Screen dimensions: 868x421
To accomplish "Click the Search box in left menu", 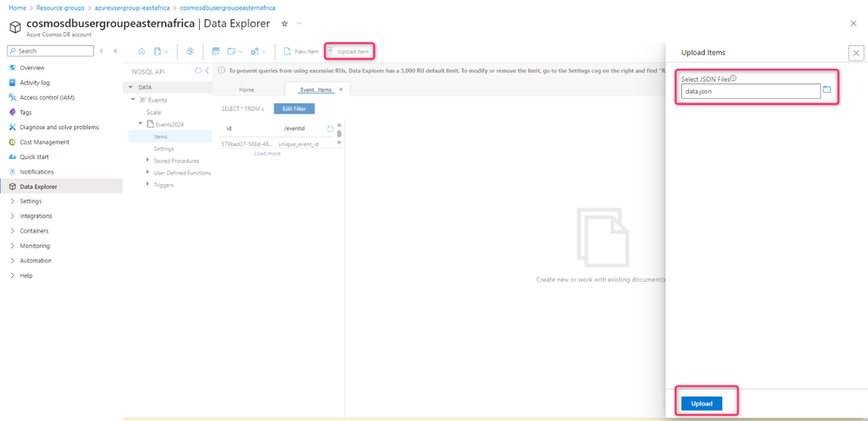I will pyautogui.click(x=50, y=51).
